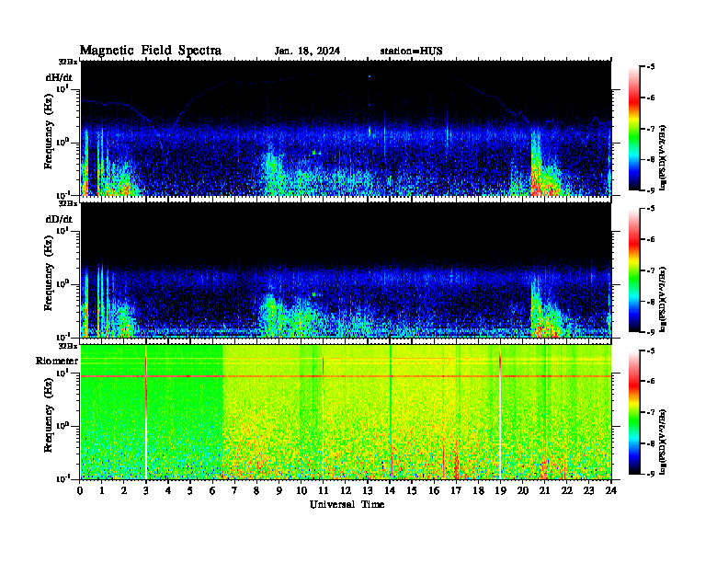Select the dD/dt panel label
Viewport: 728px width, 563px height.
pyautogui.click(x=59, y=219)
